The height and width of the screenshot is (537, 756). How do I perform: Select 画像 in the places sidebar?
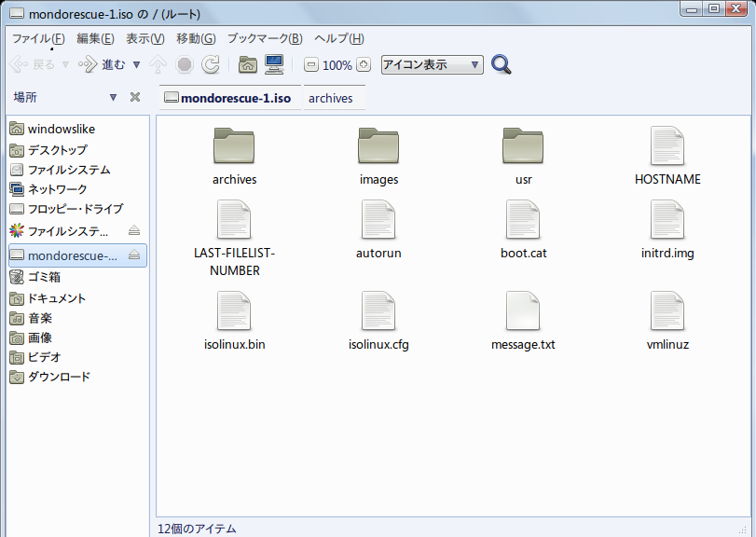77,337
